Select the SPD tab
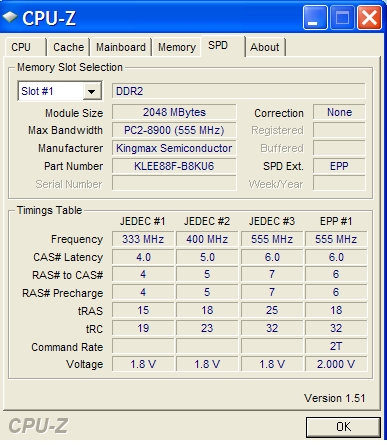Viewport: 387px width, 445px height. coord(223,46)
